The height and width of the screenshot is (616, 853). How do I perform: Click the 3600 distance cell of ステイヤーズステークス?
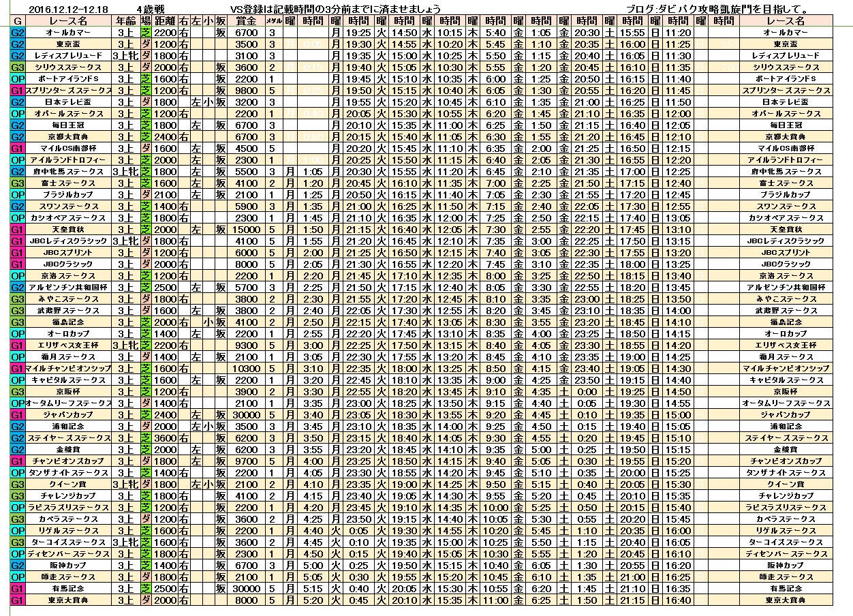(x=166, y=437)
